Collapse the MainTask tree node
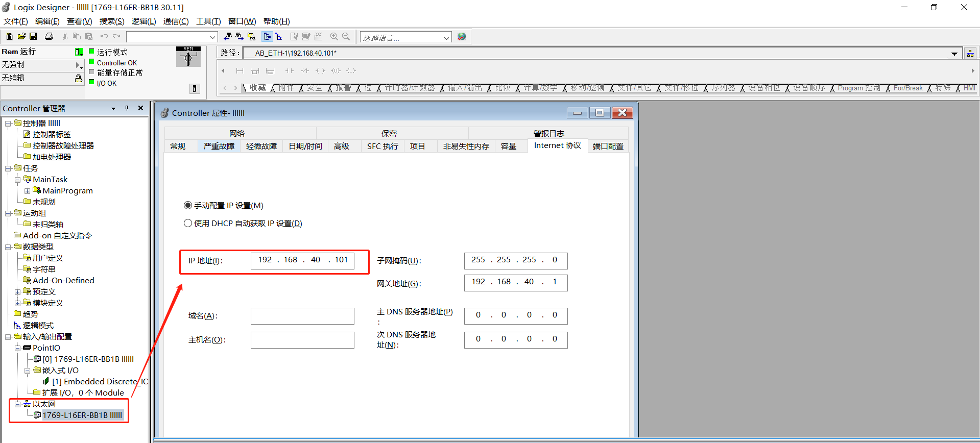Image resolution: width=980 pixels, height=443 pixels. (18, 180)
